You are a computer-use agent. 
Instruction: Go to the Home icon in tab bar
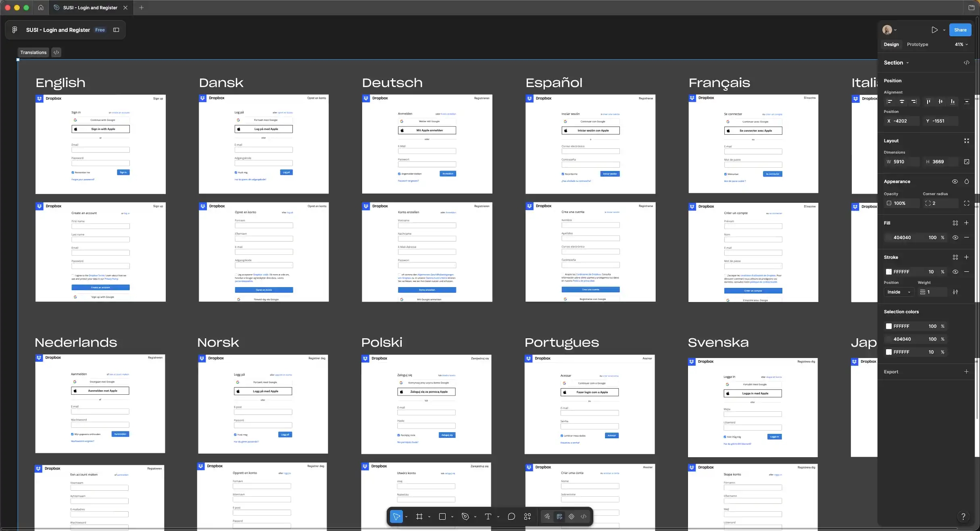click(x=41, y=8)
